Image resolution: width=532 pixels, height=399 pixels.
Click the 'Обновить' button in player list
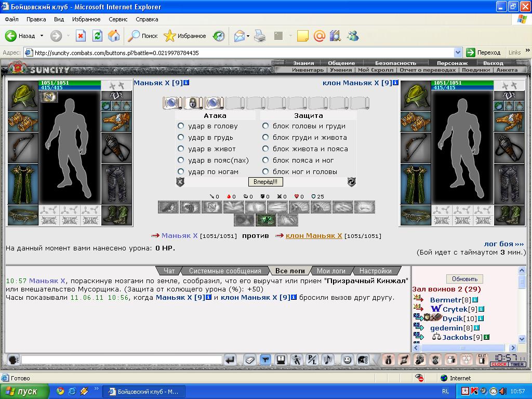[464, 279]
